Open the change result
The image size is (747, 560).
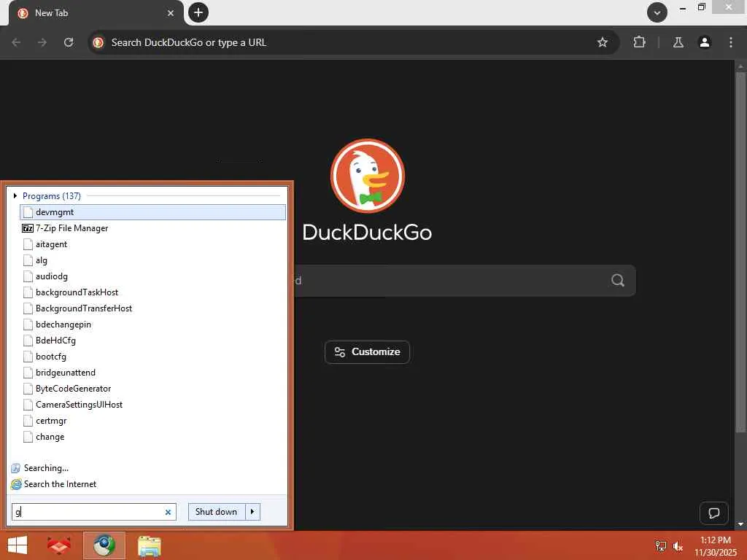153,437
